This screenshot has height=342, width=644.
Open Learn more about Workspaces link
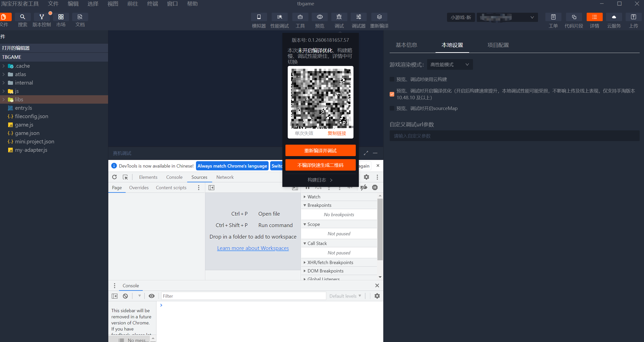tap(253, 248)
